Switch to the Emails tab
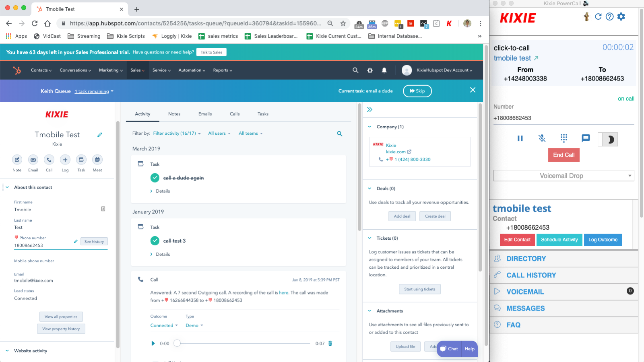 tap(205, 114)
